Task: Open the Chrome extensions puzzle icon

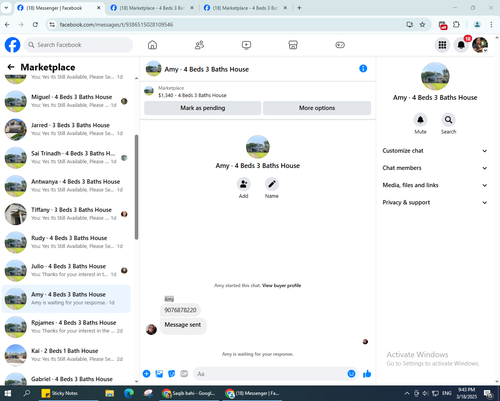Action: 456,25
